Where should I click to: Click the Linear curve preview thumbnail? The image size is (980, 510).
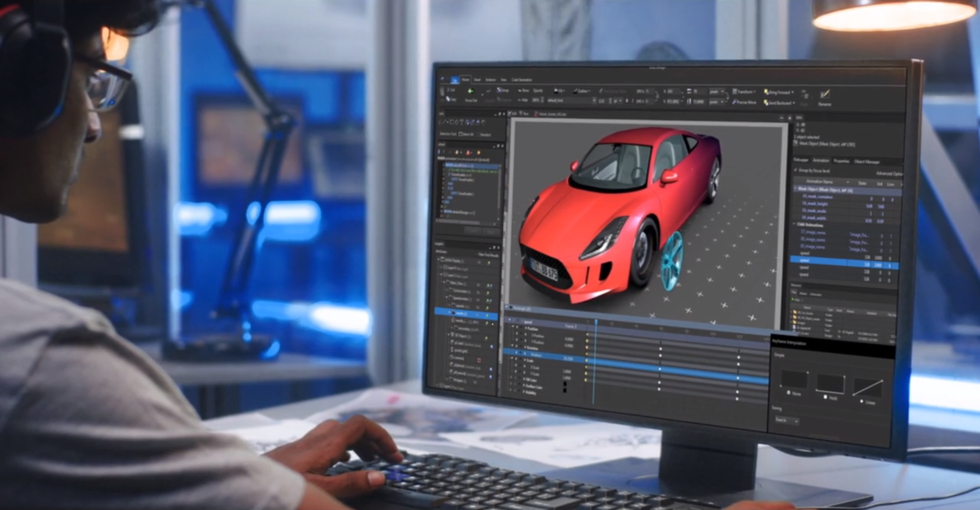pos(868,387)
